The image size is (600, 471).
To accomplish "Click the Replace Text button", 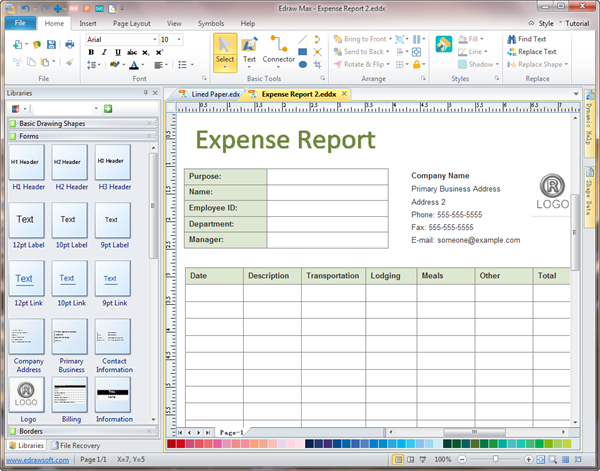I will [x=536, y=52].
